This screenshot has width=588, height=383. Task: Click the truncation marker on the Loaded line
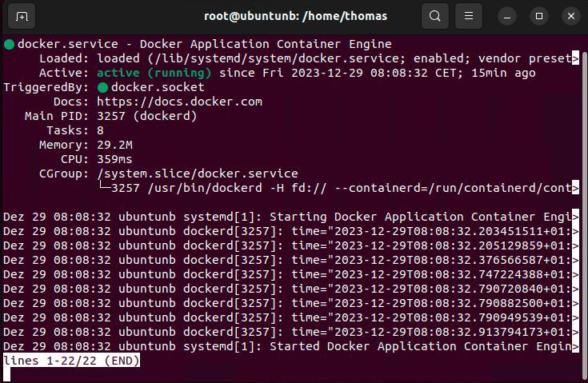click(x=576, y=58)
